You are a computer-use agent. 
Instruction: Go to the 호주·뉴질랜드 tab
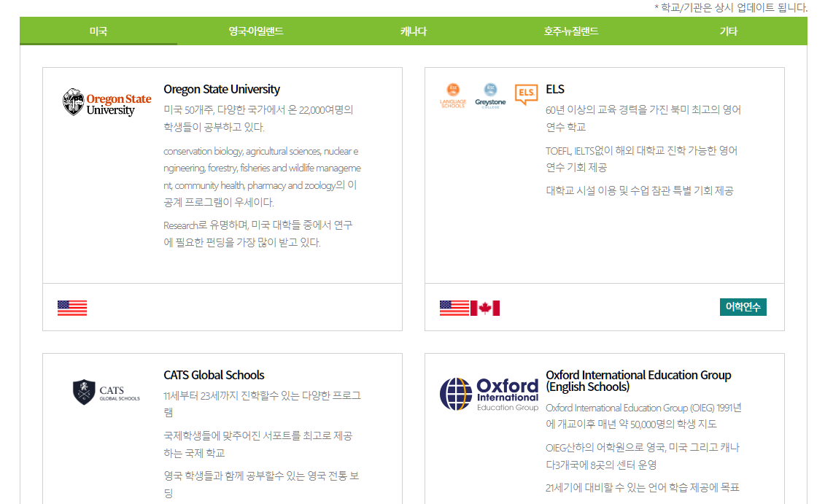(571, 31)
